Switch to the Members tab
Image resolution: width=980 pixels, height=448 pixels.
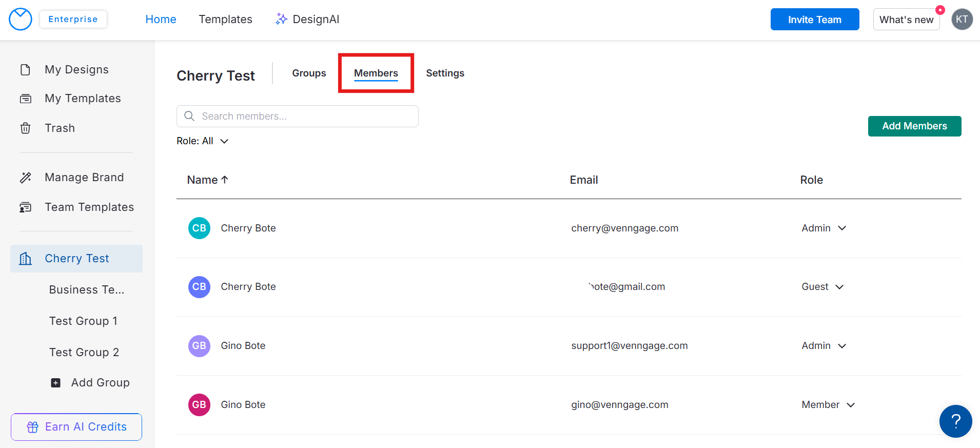pos(376,73)
